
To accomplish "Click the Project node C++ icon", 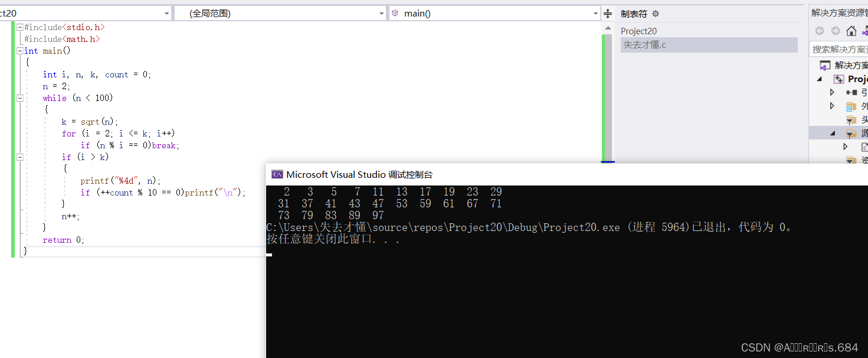I will [x=838, y=79].
